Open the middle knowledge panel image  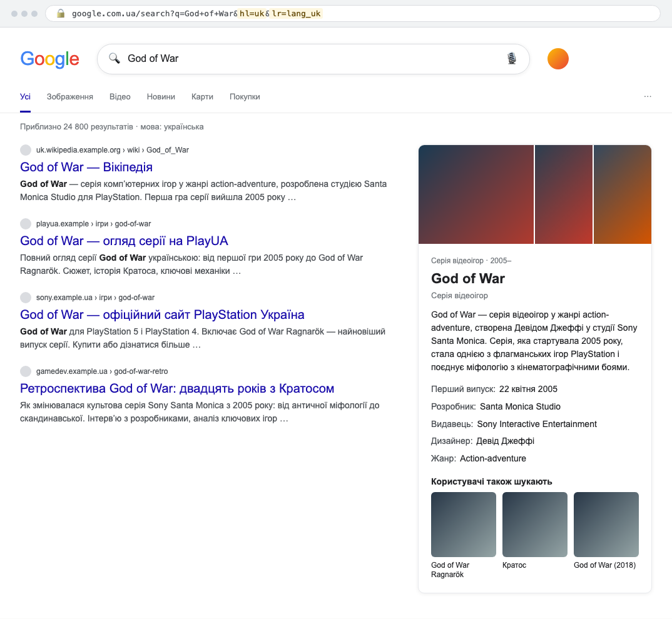click(x=564, y=194)
